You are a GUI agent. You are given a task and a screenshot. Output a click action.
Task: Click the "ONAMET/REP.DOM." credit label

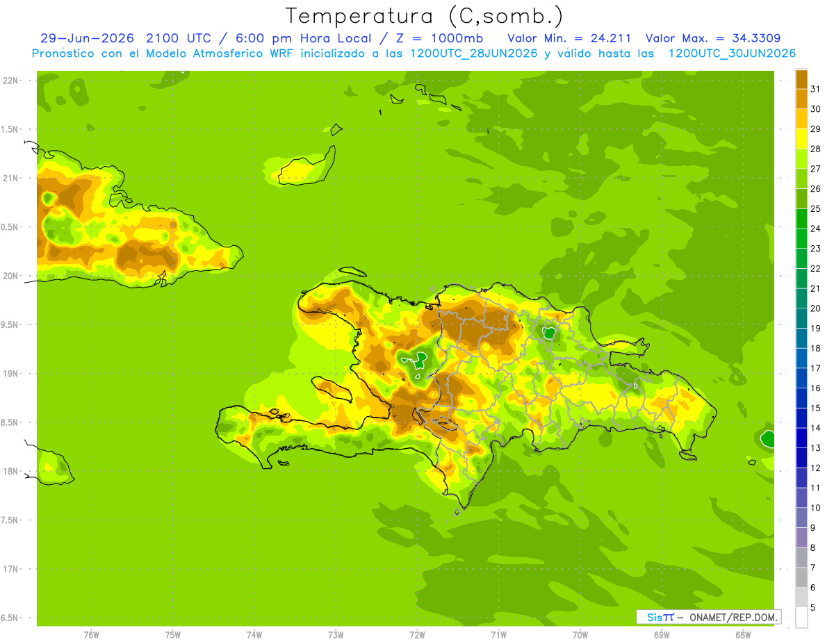[x=733, y=617]
